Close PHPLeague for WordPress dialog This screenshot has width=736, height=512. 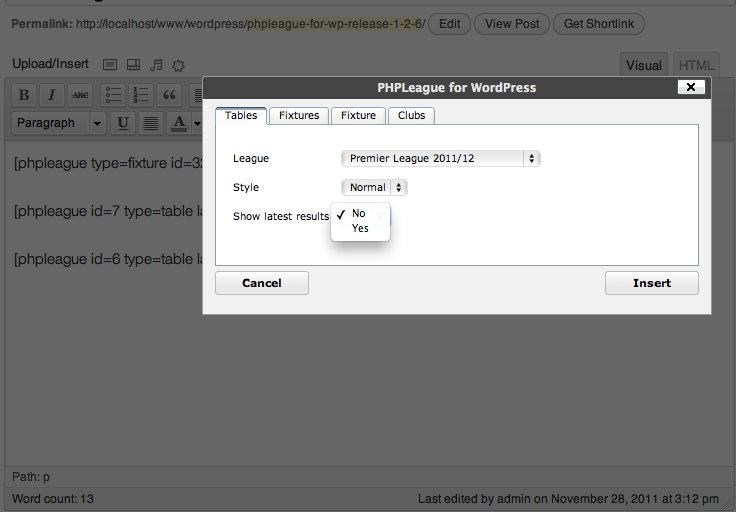pos(691,87)
